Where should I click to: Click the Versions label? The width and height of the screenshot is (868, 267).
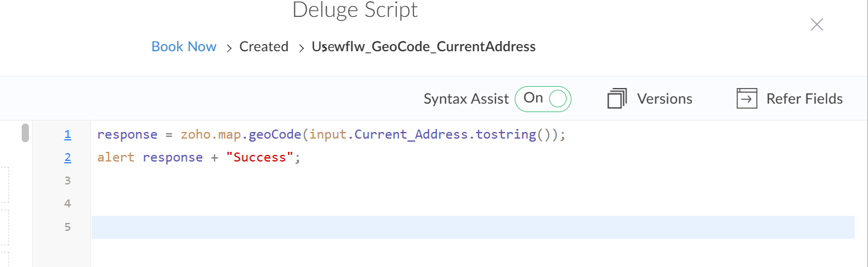[664, 98]
